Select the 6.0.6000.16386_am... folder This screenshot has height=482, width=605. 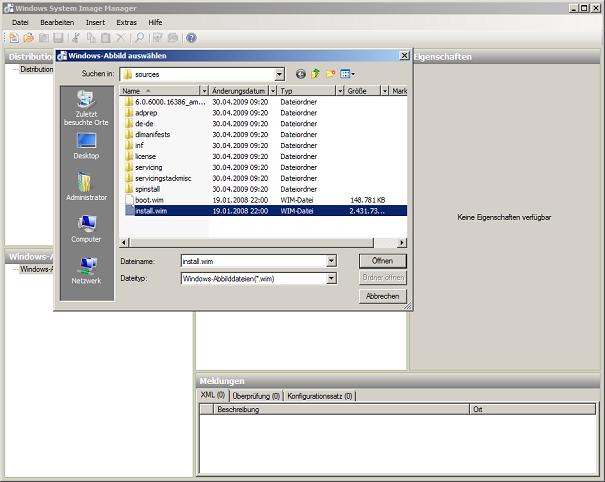pos(166,102)
